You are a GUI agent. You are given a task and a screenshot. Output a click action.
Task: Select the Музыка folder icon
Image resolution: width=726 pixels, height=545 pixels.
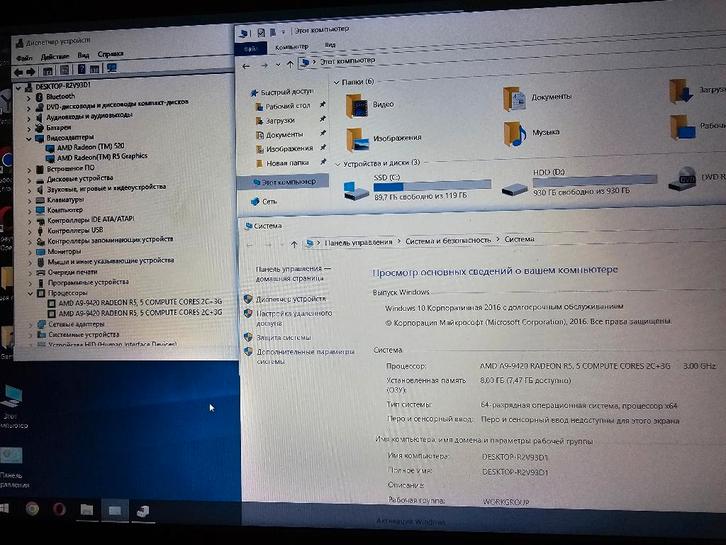pos(515,134)
